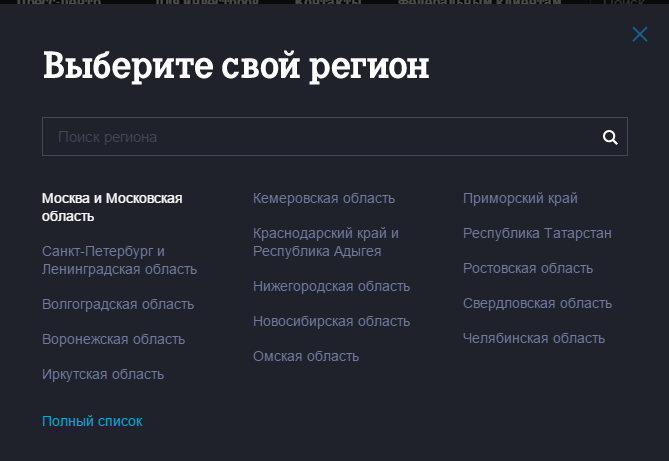Click the search magnifier icon
This screenshot has width=669, height=461.
pyautogui.click(x=610, y=137)
